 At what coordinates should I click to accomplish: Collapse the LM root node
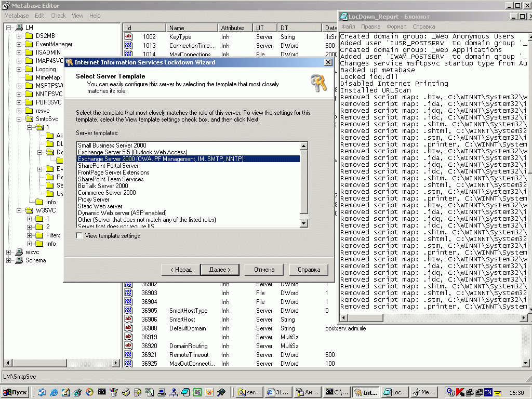tap(9, 28)
